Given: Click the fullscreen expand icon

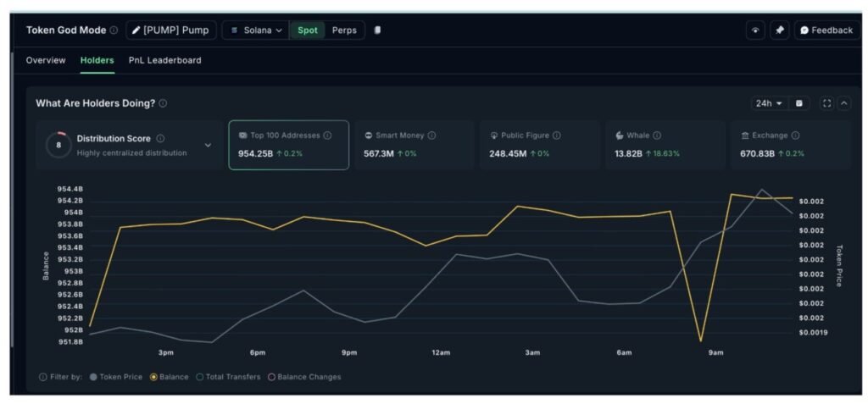Looking at the screenshot, I should (x=826, y=103).
